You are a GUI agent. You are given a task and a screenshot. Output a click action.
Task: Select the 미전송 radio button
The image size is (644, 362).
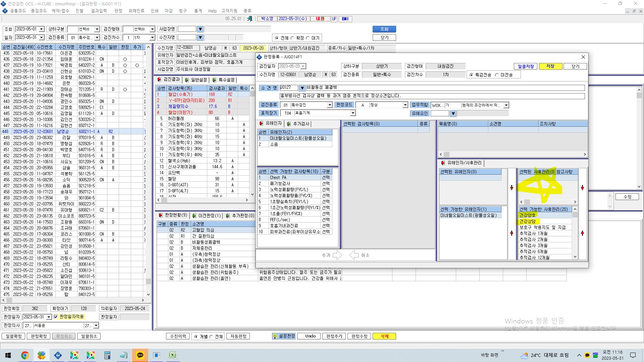pyautogui.click(x=497, y=75)
